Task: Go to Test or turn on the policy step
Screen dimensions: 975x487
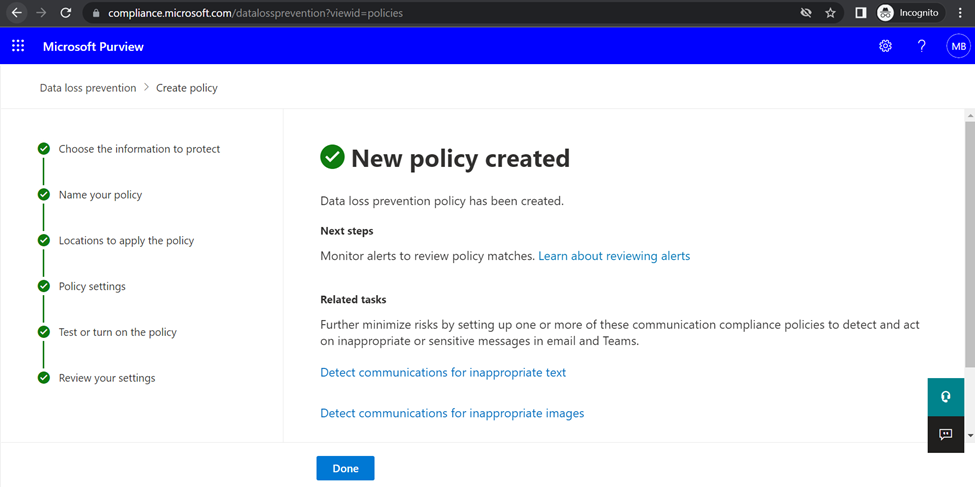Action: pos(118,332)
